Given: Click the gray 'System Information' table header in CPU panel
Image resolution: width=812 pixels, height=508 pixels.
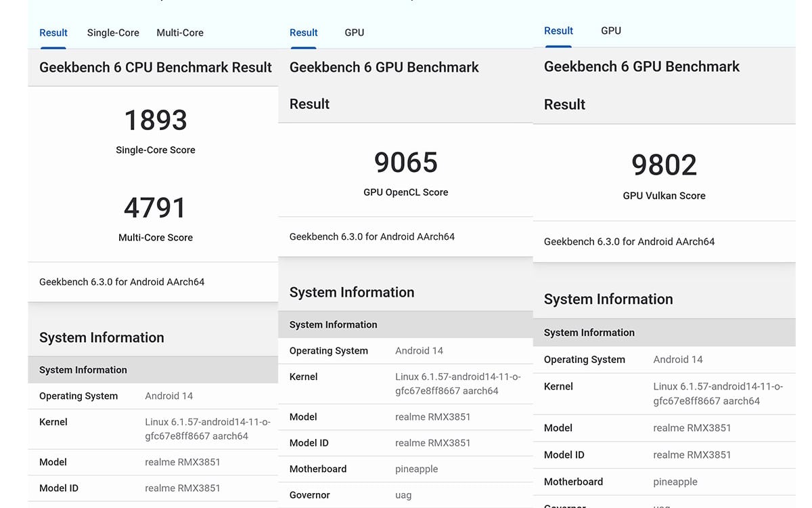Looking at the screenshot, I should click(153, 370).
